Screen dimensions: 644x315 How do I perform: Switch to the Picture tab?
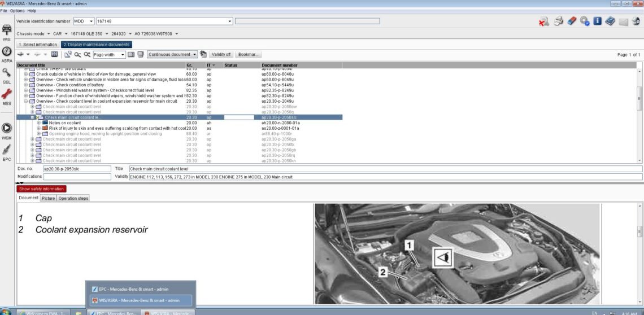[x=48, y=198]
